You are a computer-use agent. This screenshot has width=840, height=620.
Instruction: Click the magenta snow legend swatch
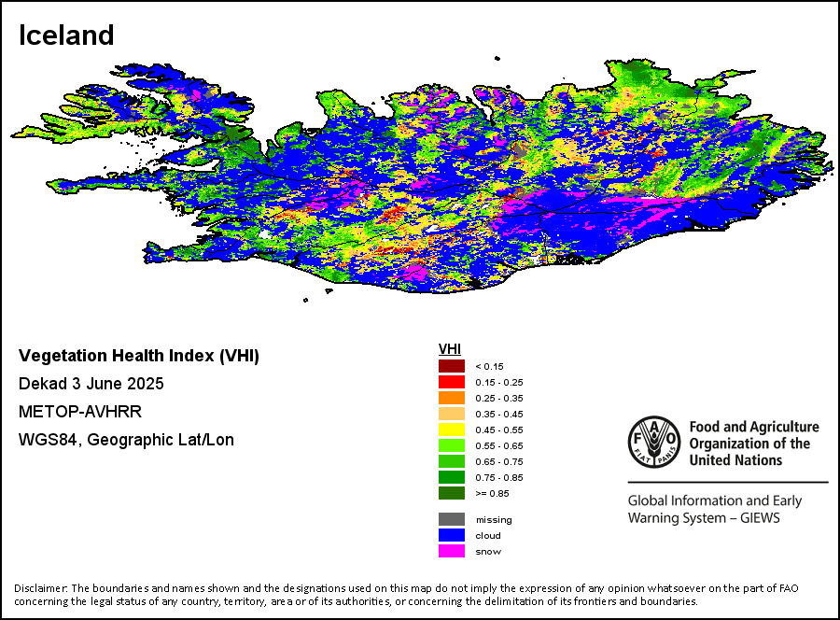point(452,551)
